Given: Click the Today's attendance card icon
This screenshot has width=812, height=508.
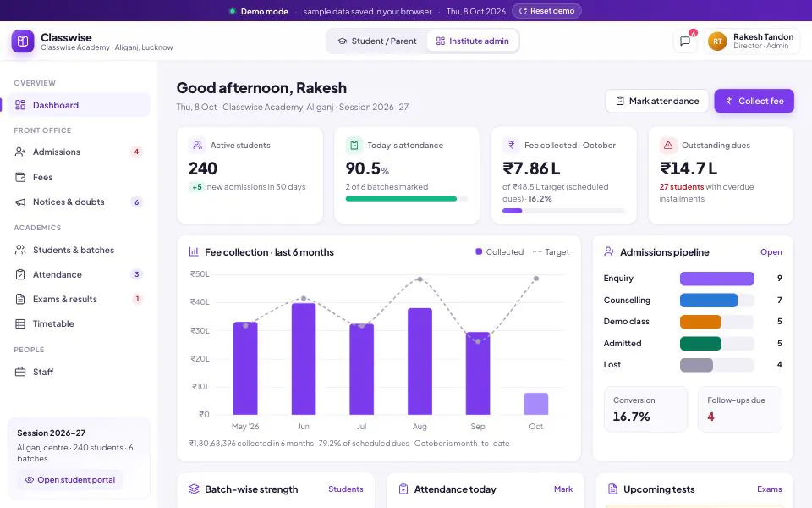Looking at the screenshot, I should click(x=354, y=145).
